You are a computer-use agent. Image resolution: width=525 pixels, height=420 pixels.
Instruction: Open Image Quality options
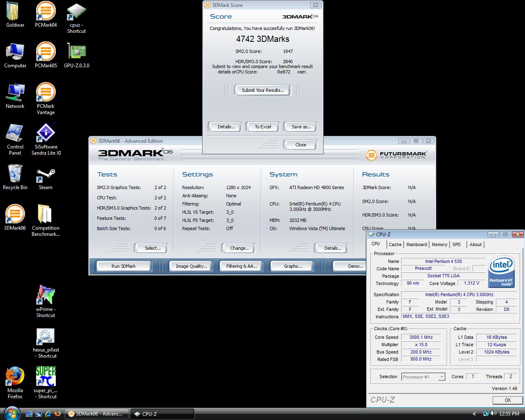tap(191, 266)
